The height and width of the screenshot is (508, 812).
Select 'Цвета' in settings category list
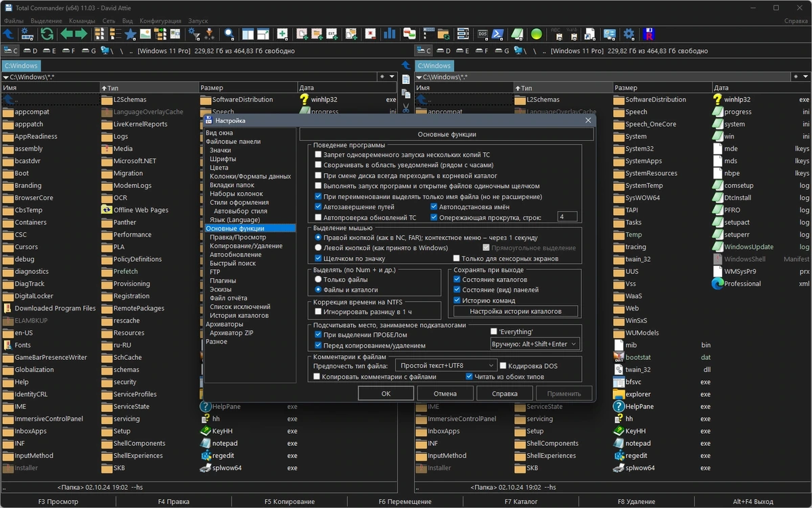point(219,168)
